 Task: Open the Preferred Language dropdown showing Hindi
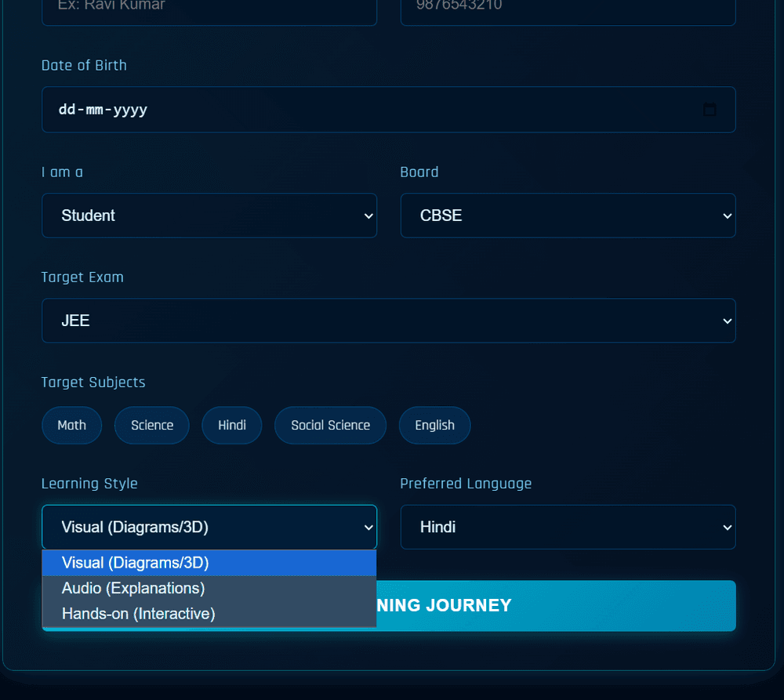(568, 527)
